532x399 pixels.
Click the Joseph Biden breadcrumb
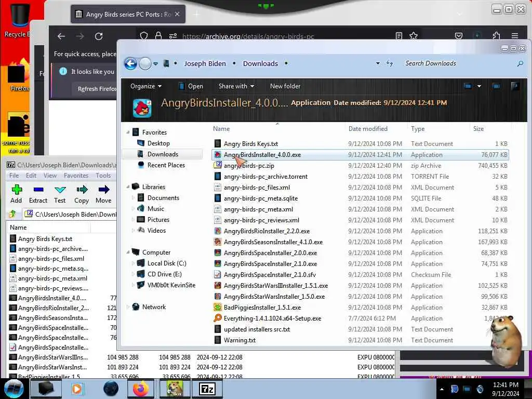pos(205,63)
